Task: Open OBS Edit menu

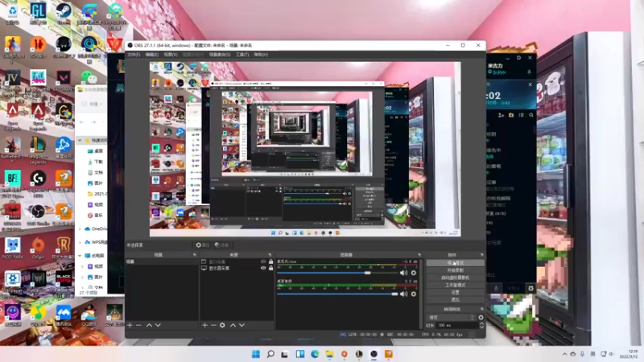Action: (x=151, y=55)
